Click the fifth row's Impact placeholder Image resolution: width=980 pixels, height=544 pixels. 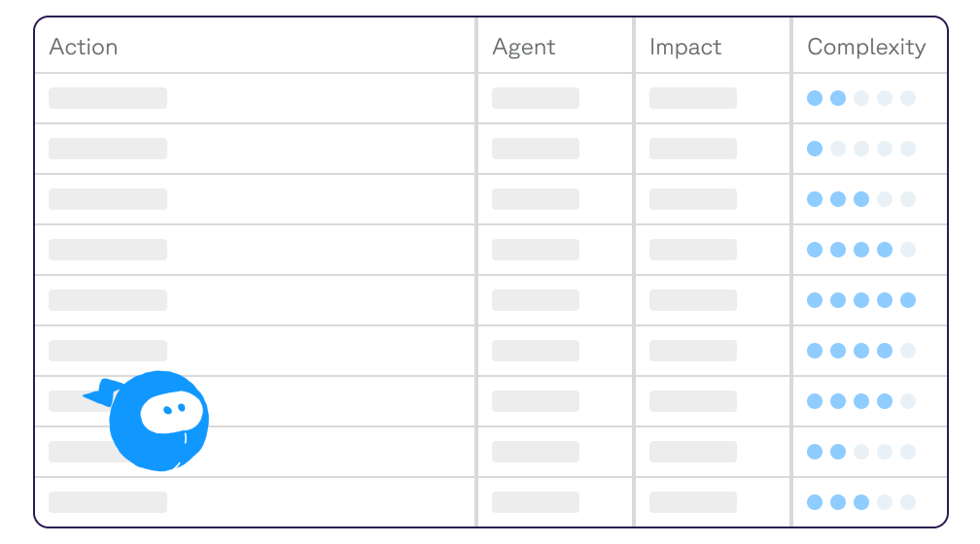click(693, 300)
